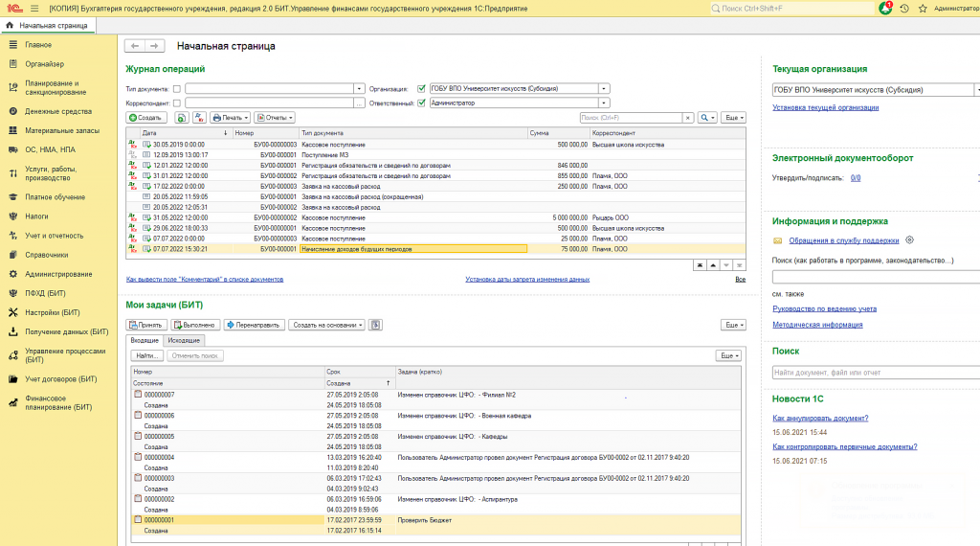Open Установка текущей организации link

(825, 107)
